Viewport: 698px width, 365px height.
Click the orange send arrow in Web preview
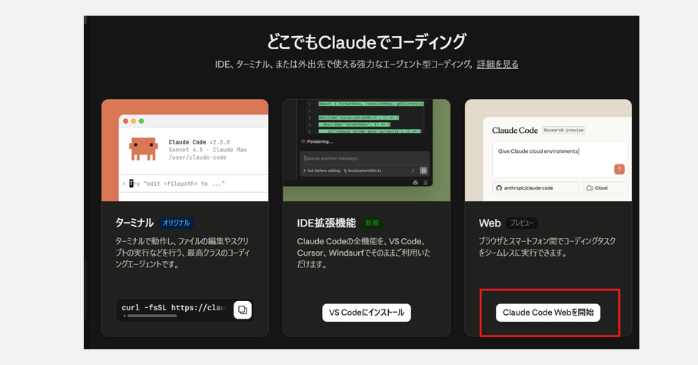tap(619, 169)
